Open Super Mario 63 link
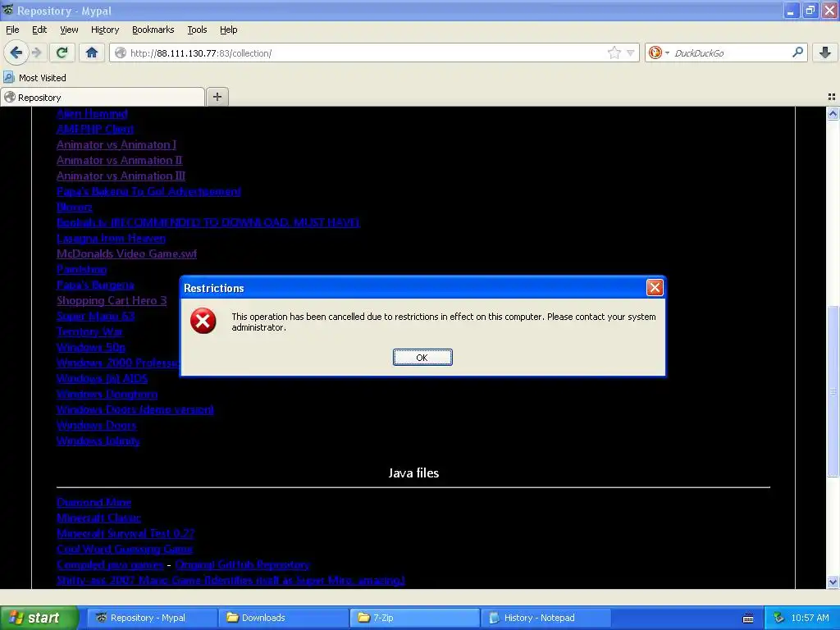 coord(96,316)
